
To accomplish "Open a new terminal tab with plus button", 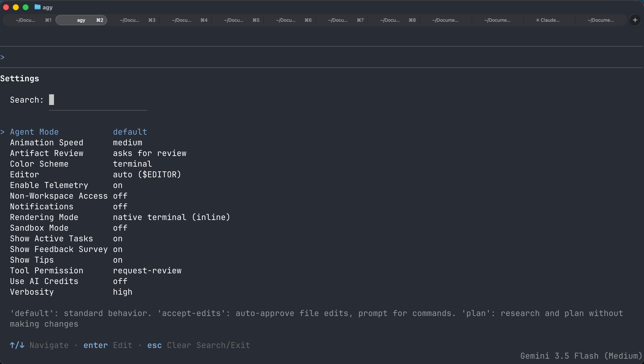I will tap(635, 20).
